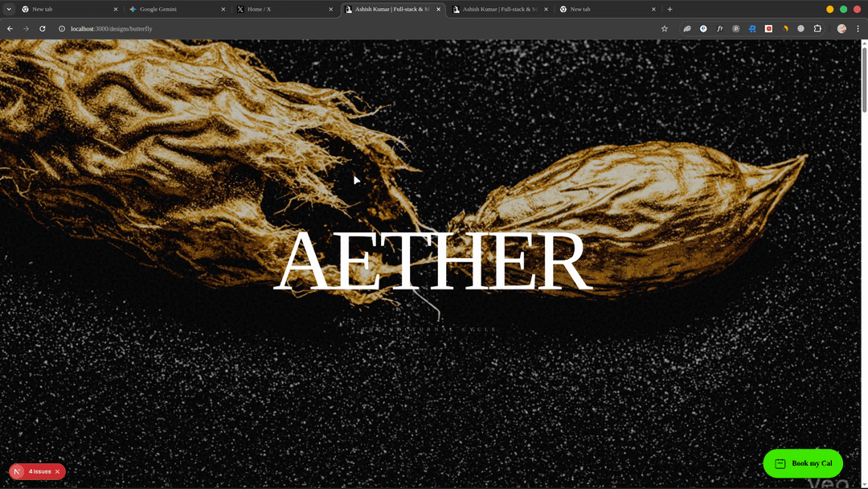This screenshot has height=489, width=868.
Task: Dismiss the 4 Issues indicator
Action: (x=58, y=471)
